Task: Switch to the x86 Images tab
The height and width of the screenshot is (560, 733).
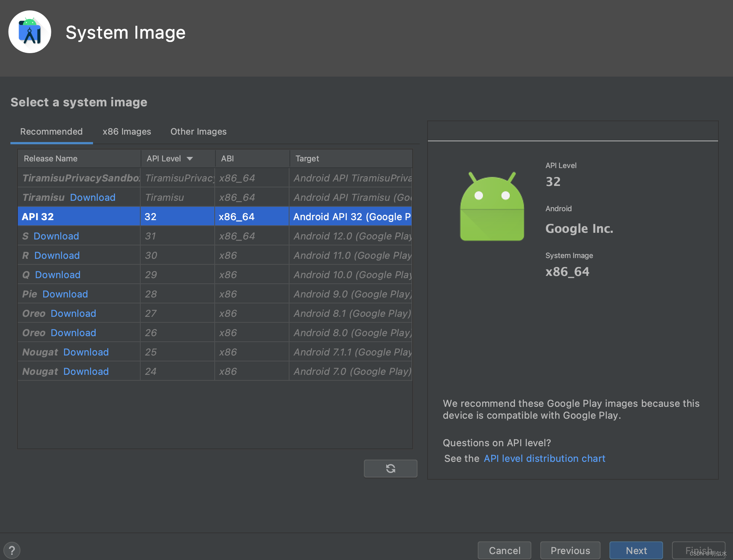Action: point(127,132)
